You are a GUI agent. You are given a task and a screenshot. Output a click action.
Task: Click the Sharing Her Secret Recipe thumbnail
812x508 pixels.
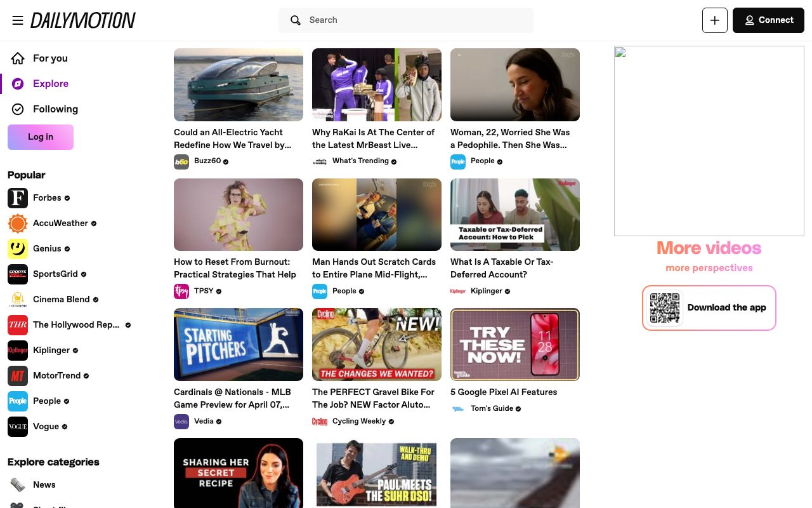point(239,473)
